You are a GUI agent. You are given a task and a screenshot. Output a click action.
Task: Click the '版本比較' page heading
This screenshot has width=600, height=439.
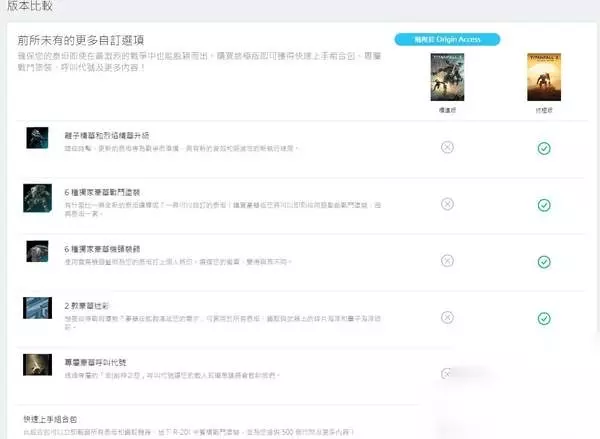click(x=29, y=5)
